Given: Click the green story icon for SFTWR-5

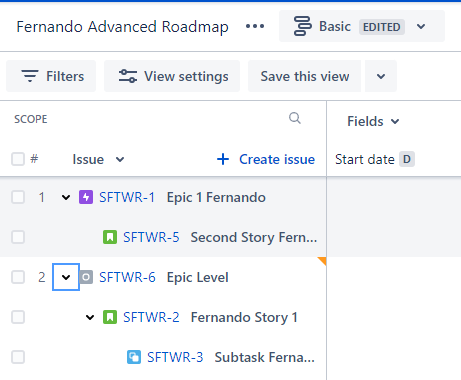Looking at the screenshot, I should pyautogui.click(x=110, y=237).
